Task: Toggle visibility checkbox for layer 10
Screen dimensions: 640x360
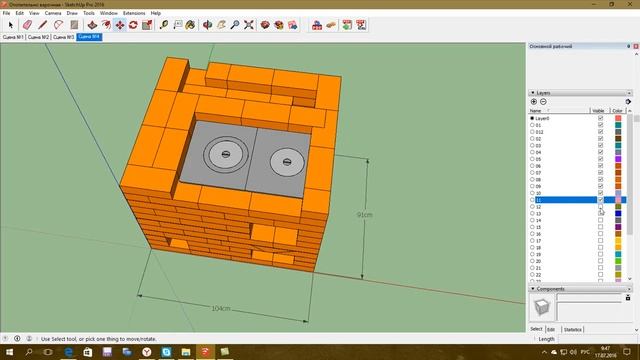Action: (600, 193)
